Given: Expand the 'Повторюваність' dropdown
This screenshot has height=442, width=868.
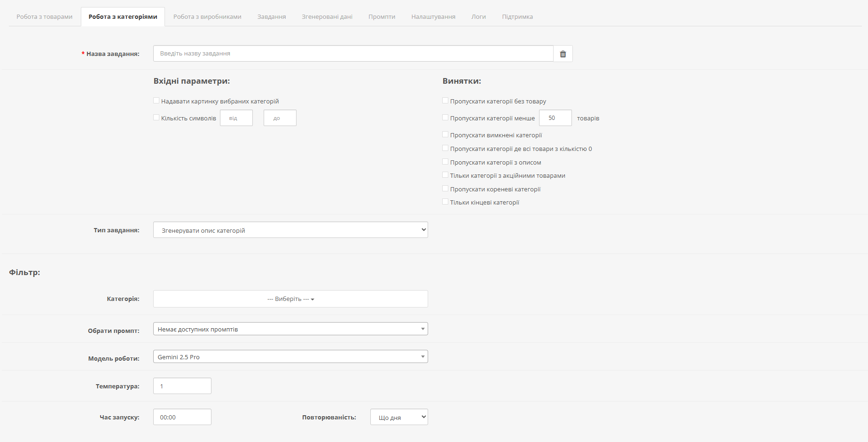Looking at the screenshot, I should [399, 417].
